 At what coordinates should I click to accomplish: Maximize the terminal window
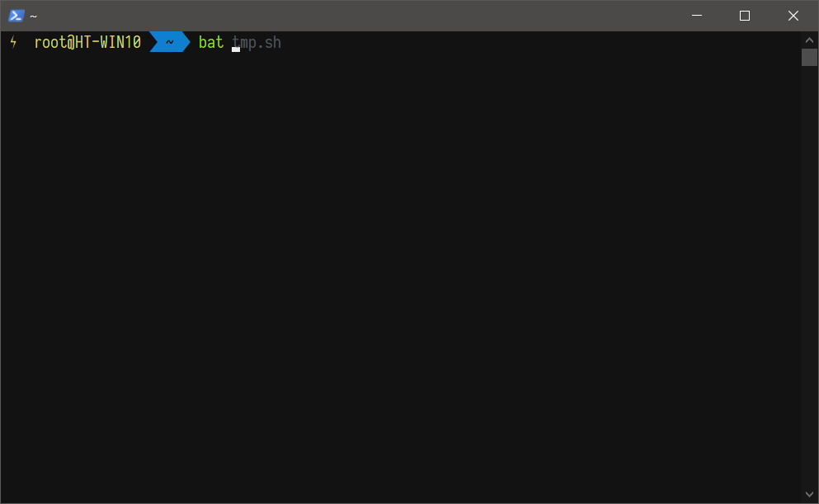[745, 16]
